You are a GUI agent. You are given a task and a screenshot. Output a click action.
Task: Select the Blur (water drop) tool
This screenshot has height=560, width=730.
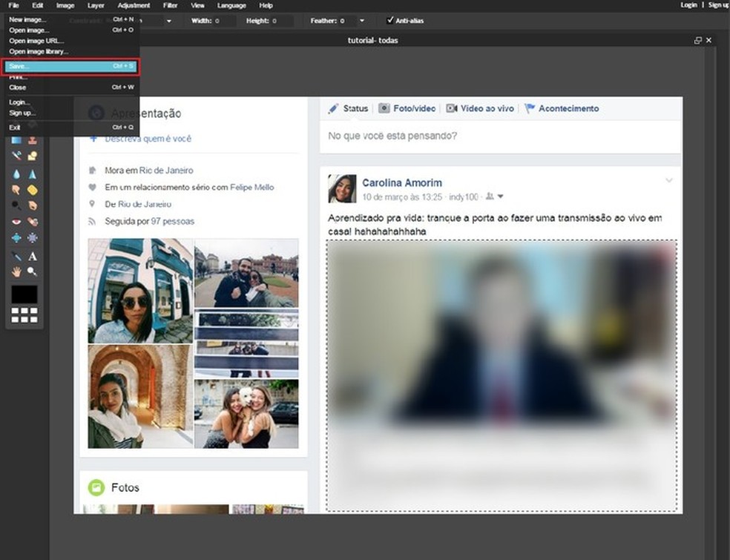tap(16, 174)
